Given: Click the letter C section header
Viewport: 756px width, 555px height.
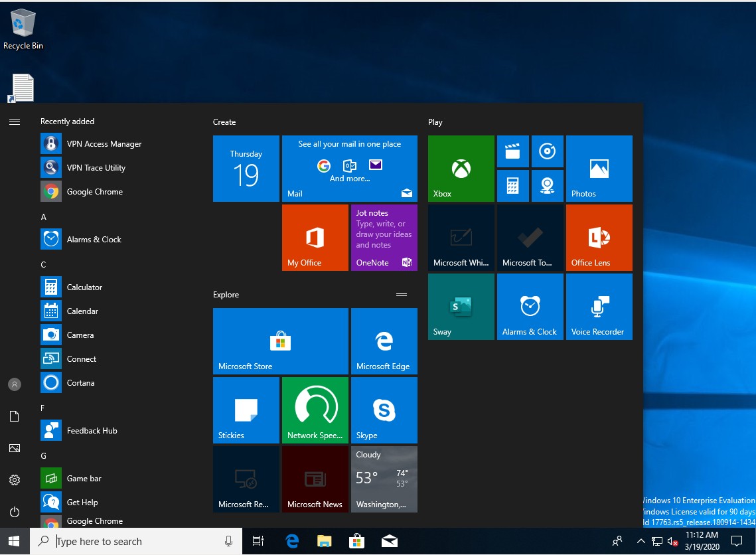Looking at the screenshot, I should (x=43, y=265).
